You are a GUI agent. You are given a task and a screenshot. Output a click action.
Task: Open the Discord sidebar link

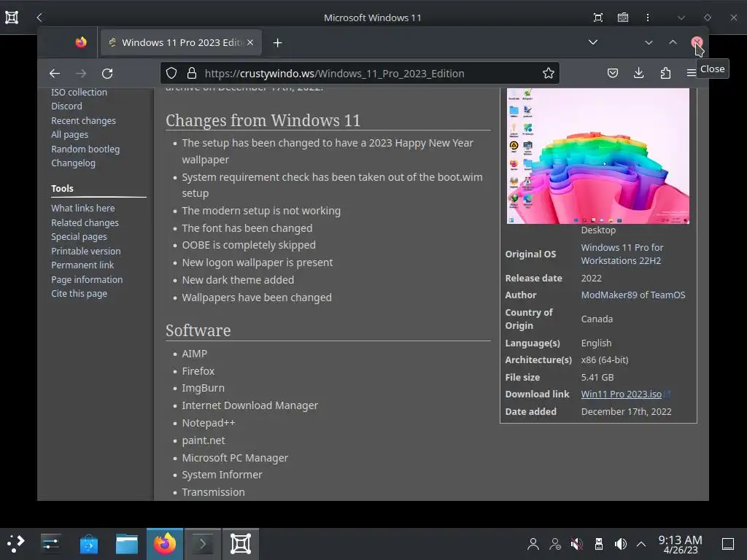66,106
